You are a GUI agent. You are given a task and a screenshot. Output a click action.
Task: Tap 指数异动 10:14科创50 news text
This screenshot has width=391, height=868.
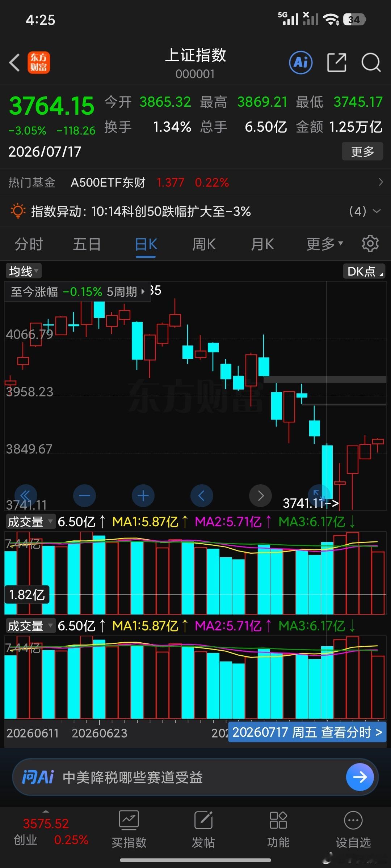click(x=141, y=211)
